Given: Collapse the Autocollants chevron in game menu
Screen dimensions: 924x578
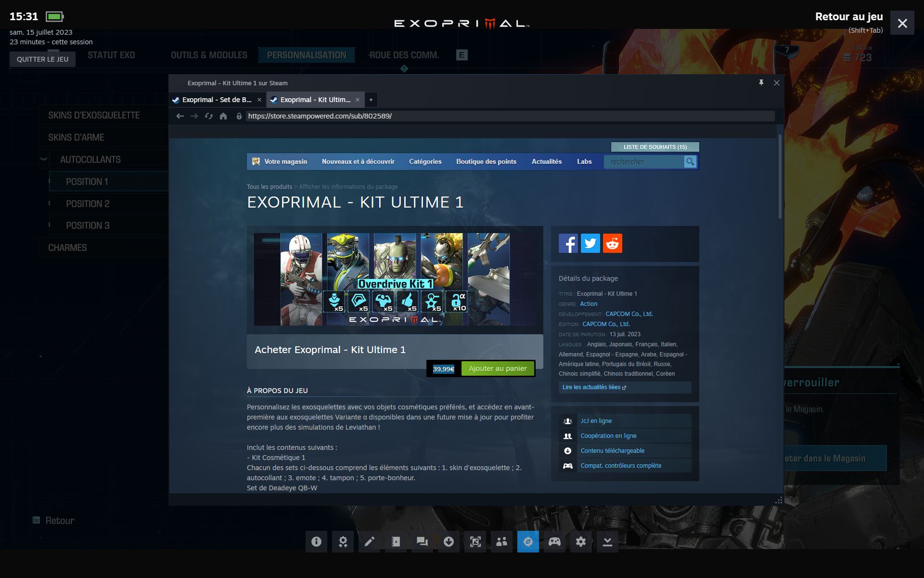Looking at the screenshot, I should (x=44, y=159).
